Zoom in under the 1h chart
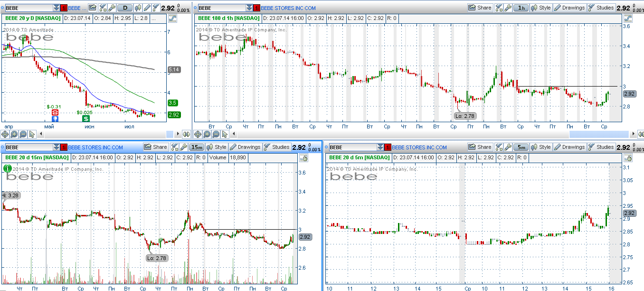 [207, 135]
